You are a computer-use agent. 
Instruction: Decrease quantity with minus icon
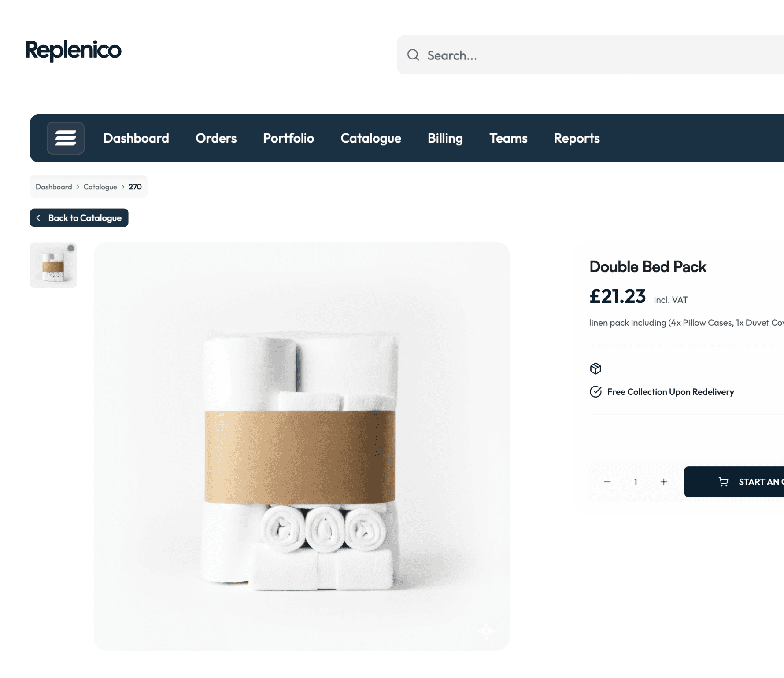(607, 482)
